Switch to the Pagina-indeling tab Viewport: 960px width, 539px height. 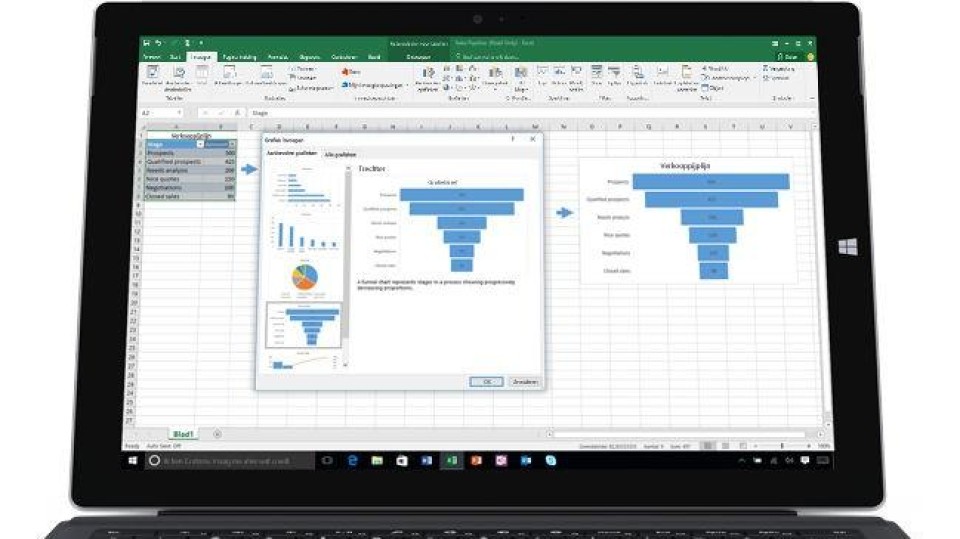coord(239,57)
